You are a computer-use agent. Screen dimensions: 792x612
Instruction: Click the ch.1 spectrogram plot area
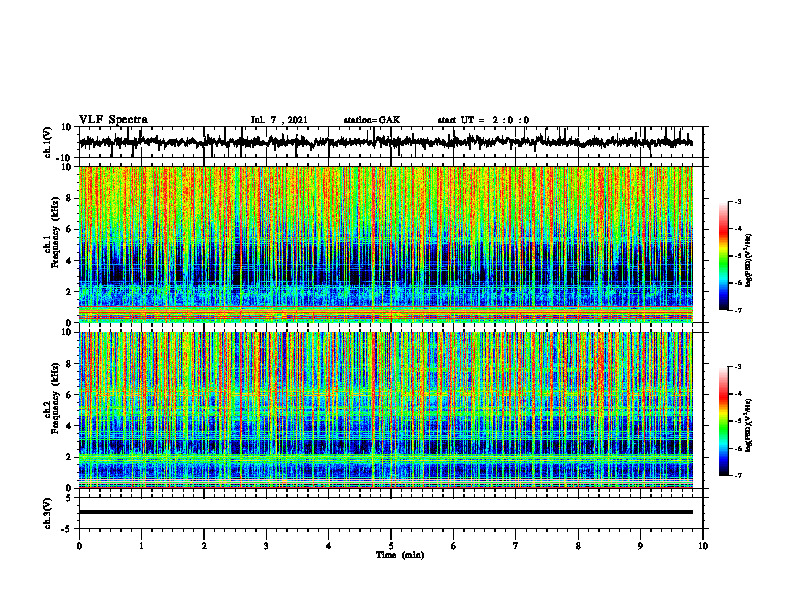click(x=386, y=244)
